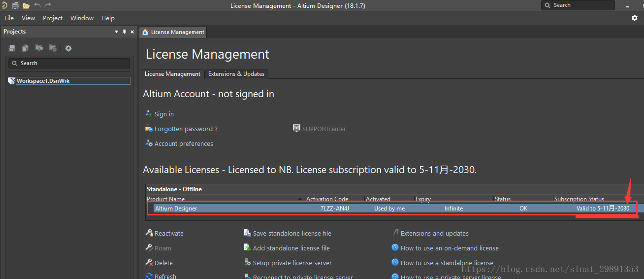Click the Add standalone license file icon

click(x=248, y=248)
